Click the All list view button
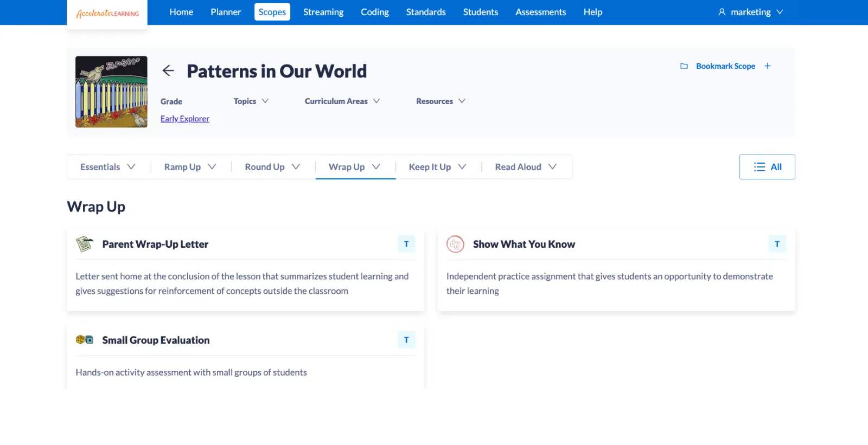This screenshot has height=445, width=868. click(x=767, y=167)
